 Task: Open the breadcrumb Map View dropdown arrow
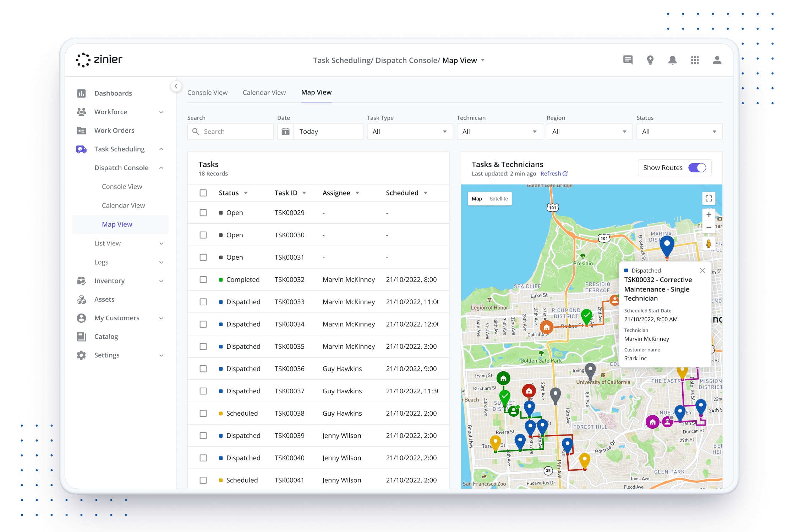coord(483,60)
